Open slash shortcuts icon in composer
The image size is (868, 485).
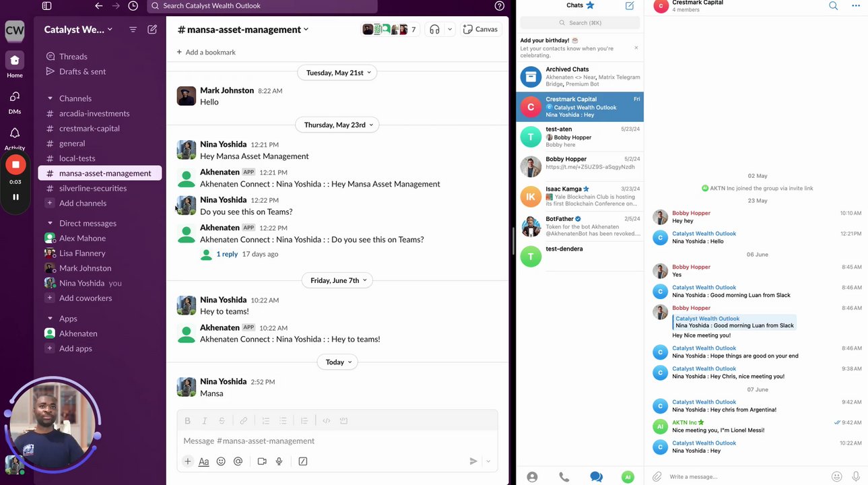click(x=303, y=461)
